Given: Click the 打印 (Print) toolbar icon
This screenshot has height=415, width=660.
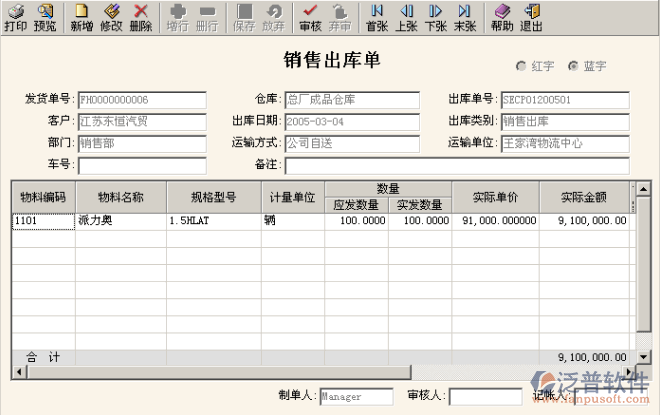Looking at the screenshot, I should [x=16, y=17].
